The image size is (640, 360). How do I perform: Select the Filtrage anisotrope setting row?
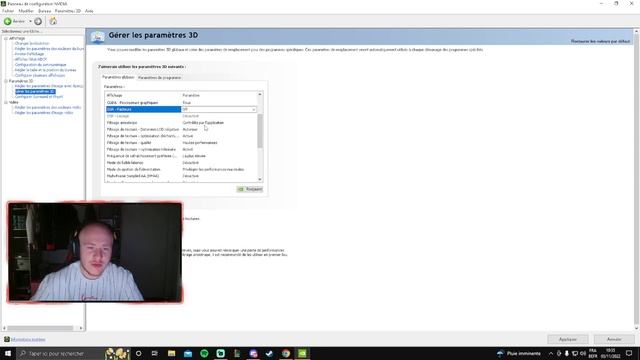click(x=181, y=122)
